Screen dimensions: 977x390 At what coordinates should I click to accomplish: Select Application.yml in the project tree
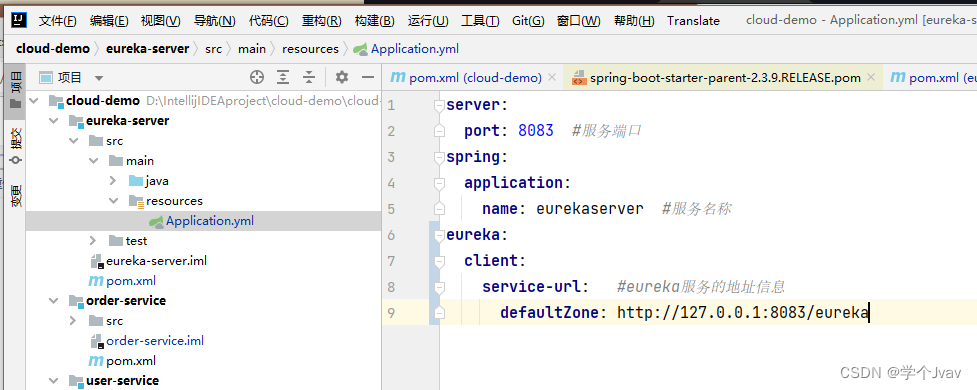(x=210, y=221)
